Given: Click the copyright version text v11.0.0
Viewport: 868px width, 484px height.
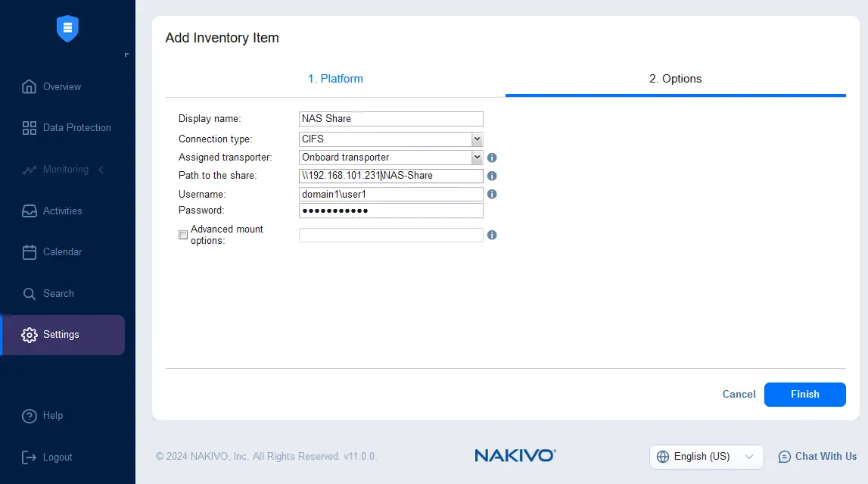Looking at the screenshot, I should click(x=359, y=456).
